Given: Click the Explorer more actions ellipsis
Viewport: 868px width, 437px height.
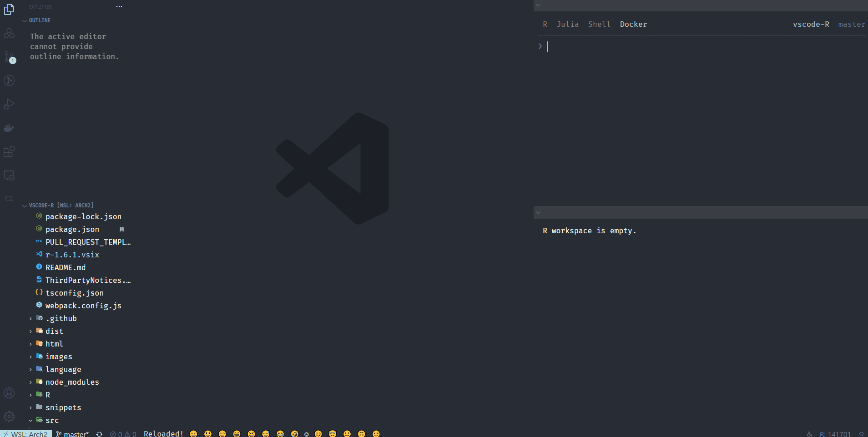Looking at the screenshot, I should coord(119,6).
